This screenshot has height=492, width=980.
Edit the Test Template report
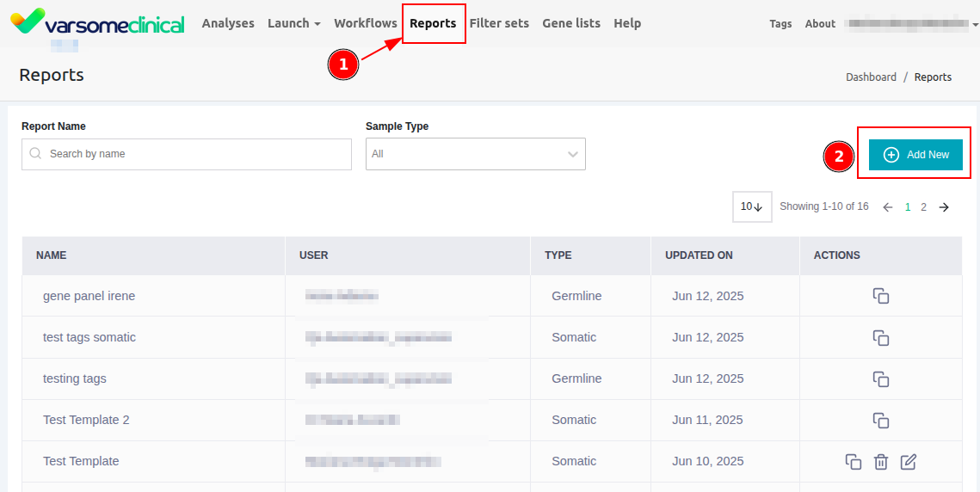pos(909,462)
